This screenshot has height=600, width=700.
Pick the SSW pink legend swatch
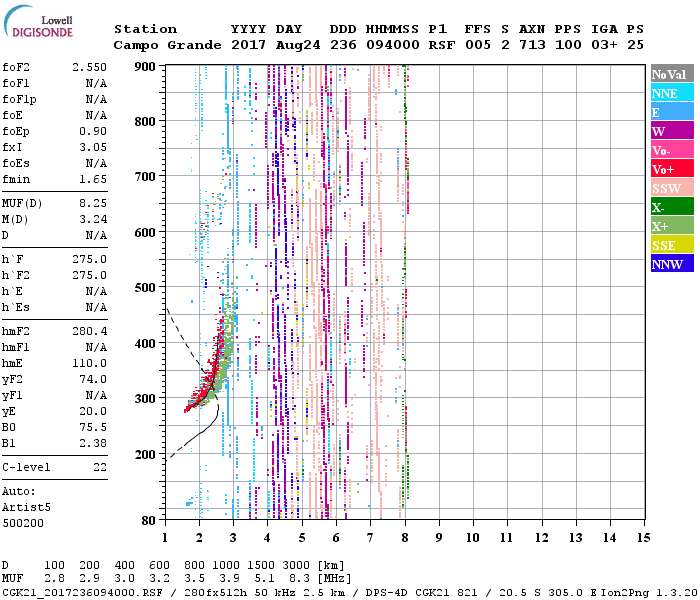(671, 188)
